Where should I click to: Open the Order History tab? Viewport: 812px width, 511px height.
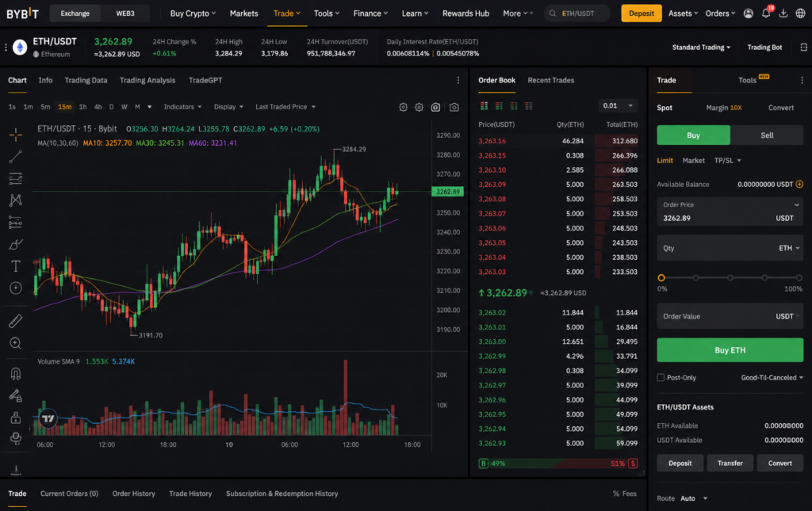(133, 494)
